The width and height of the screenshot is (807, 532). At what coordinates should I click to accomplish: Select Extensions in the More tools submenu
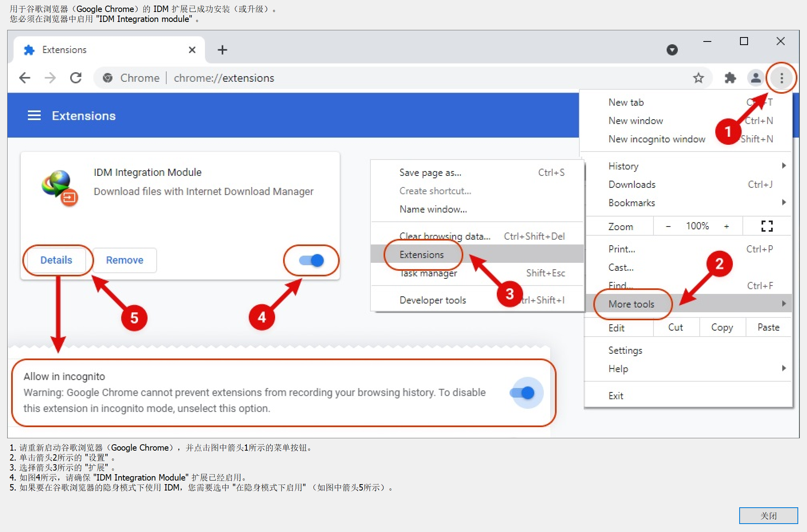[421, 254]
